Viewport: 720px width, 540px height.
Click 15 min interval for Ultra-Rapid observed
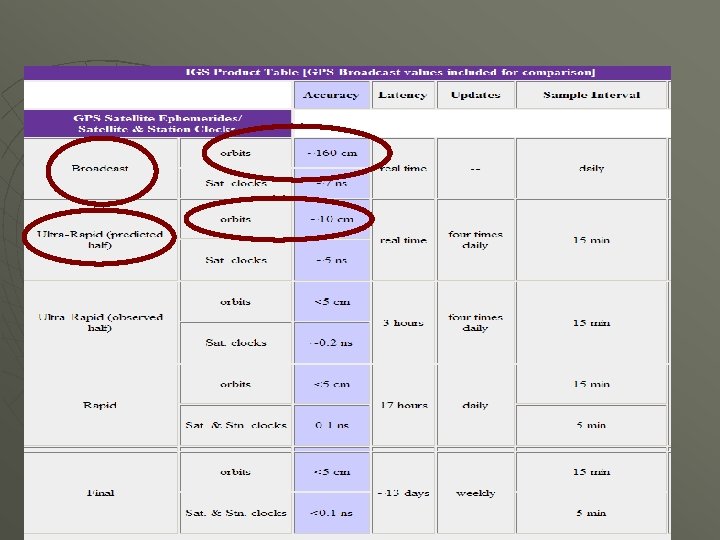point(591,323)
